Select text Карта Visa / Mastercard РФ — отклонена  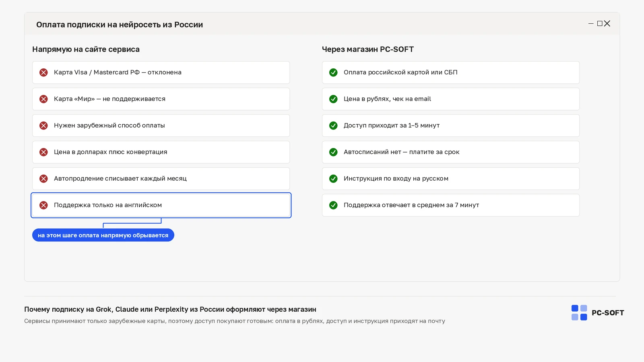(118, 72)
